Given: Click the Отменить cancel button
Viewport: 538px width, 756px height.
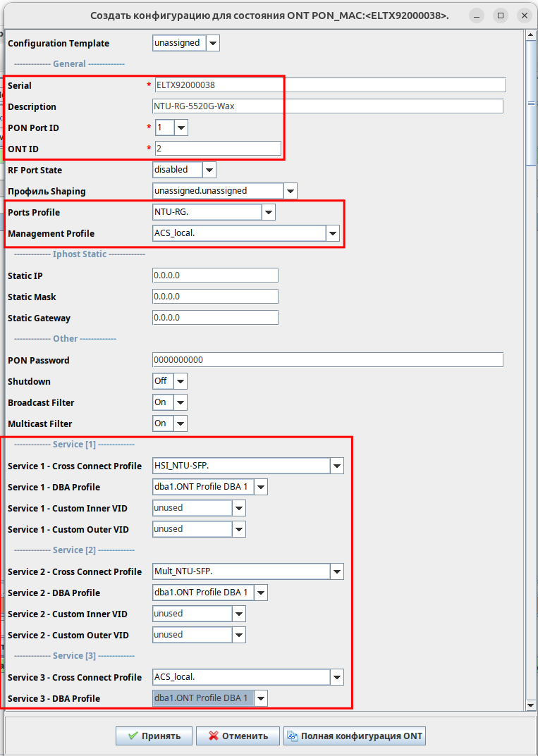Looking at the screenshot, I should 238,736.
